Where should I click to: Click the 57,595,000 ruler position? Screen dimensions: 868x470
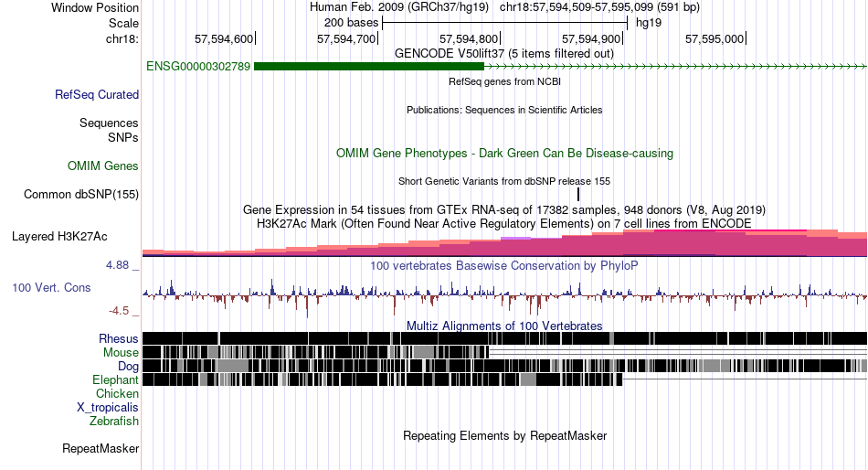coord(715,38)
